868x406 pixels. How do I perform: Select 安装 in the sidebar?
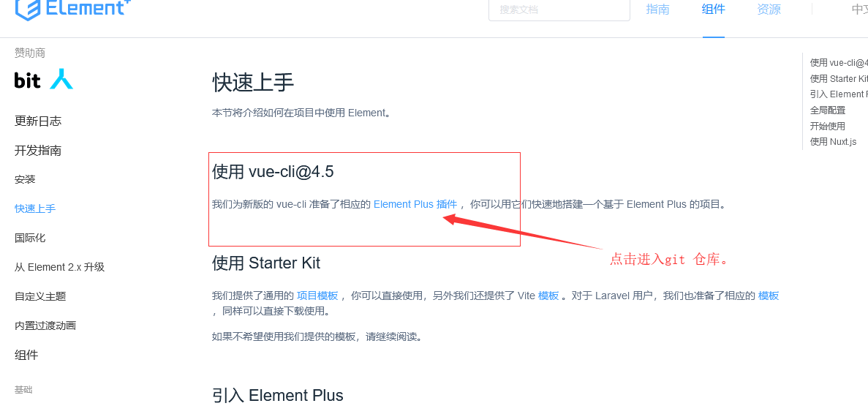point(25,179)
